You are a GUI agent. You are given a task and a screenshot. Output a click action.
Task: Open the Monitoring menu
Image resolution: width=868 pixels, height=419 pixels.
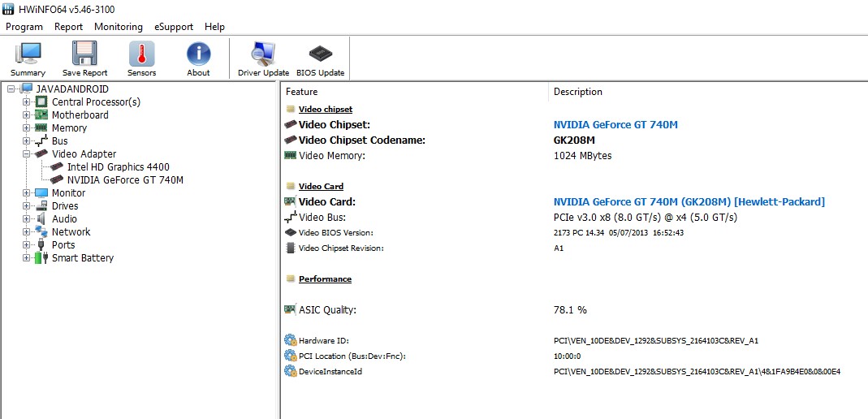point(118,27)
